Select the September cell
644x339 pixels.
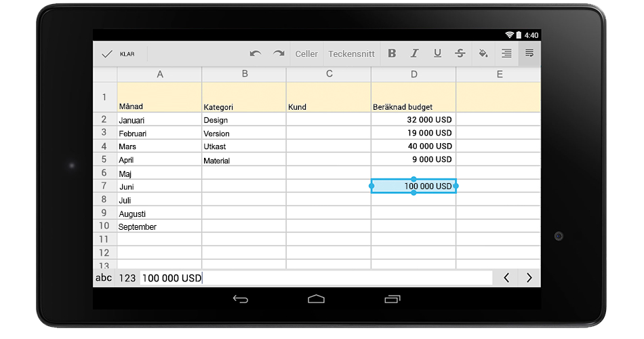click(x=159, y=226)
